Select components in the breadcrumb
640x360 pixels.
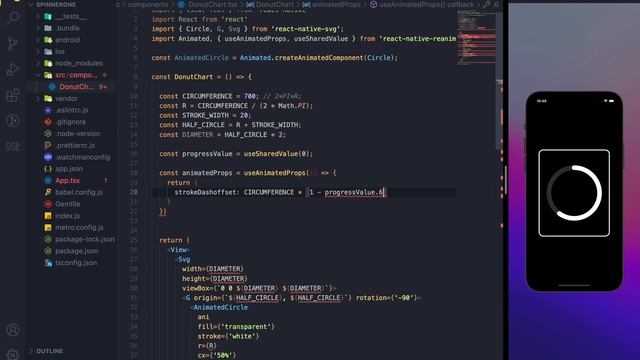[148, 4]
